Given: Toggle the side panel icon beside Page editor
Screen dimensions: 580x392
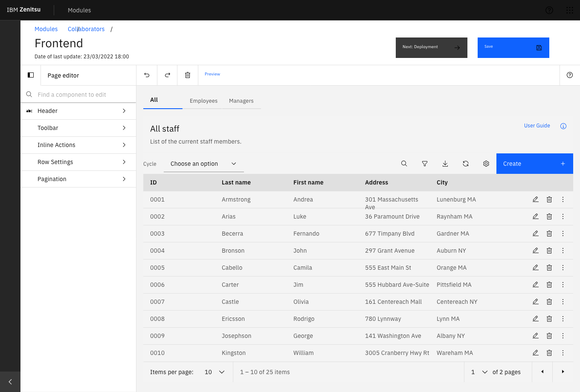Looking at the screenshot, I should tap(31, 75).
